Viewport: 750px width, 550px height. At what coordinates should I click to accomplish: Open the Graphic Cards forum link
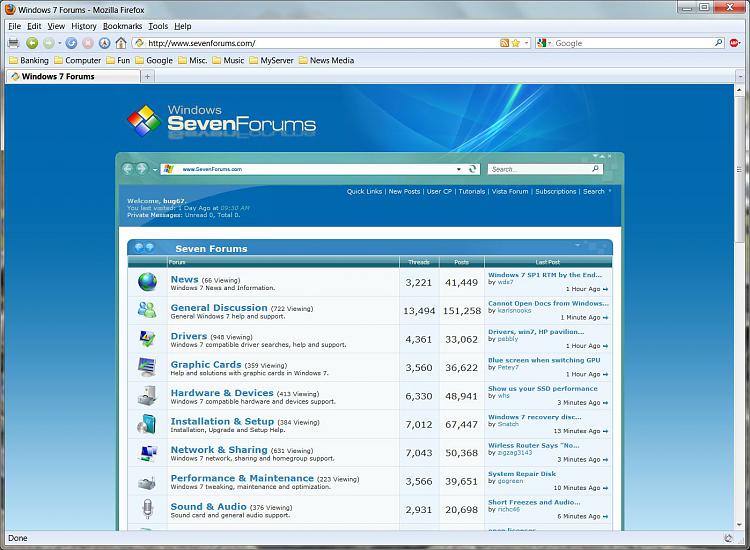[206, 364]
